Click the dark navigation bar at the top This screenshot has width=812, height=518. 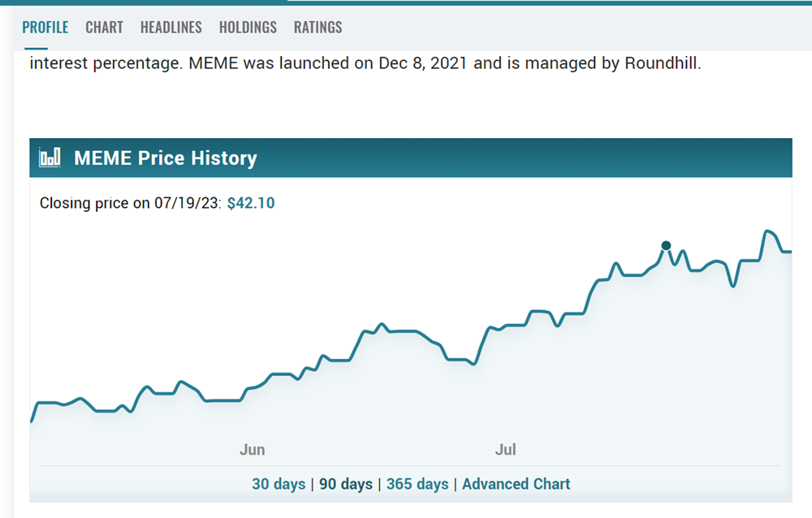[x=142, y=4]
